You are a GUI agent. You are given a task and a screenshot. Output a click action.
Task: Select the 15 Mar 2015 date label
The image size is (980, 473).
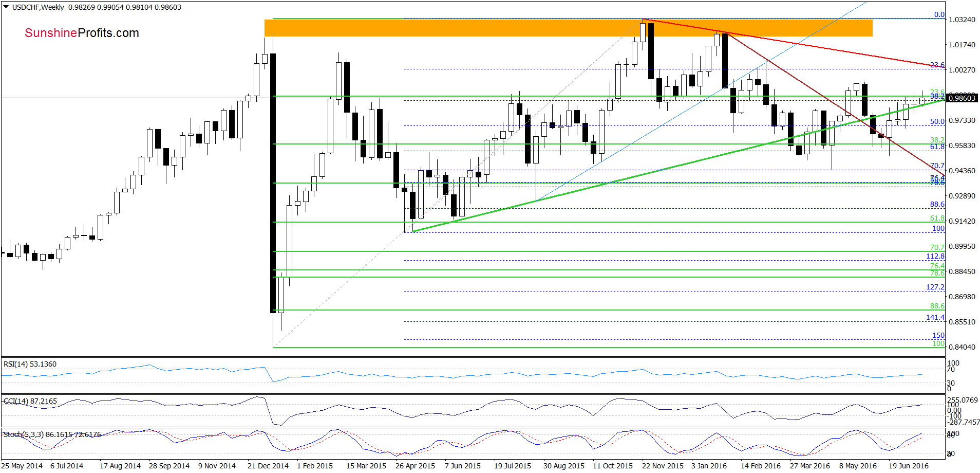point(366,466)
